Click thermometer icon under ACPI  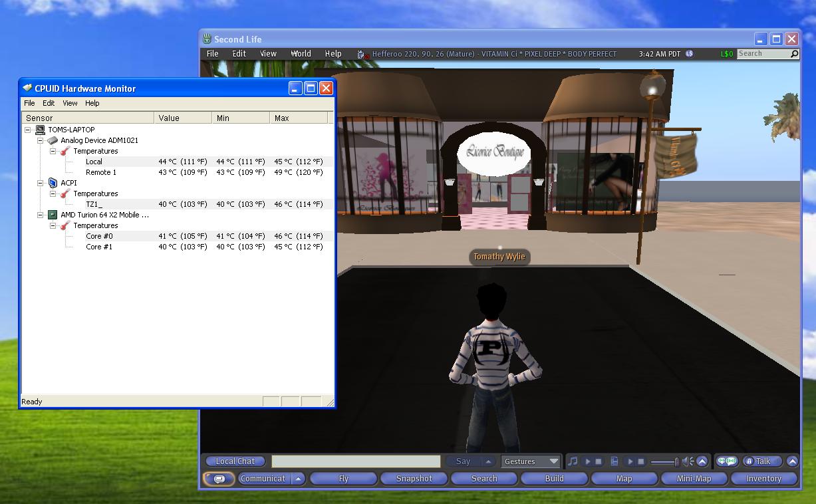(x=65, y=193)
